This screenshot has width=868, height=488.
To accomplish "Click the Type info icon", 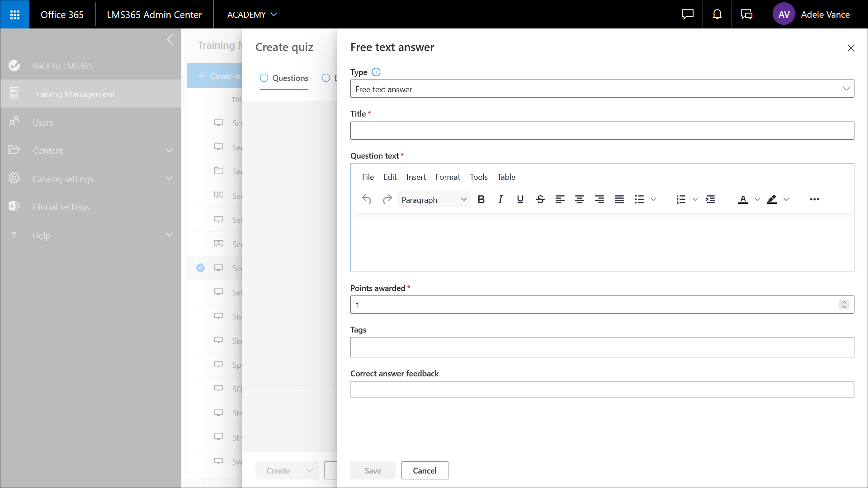I will [x=376, y=72].
